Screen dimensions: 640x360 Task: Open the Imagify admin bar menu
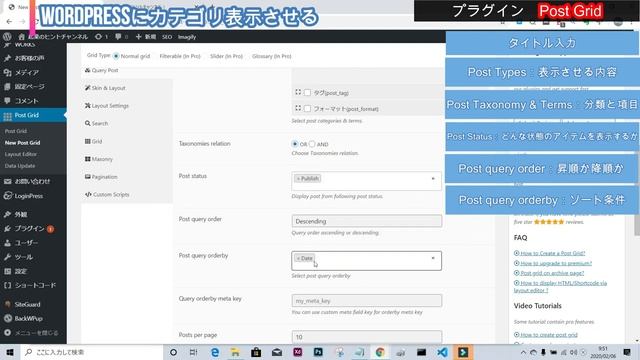(x=187, y=37)
